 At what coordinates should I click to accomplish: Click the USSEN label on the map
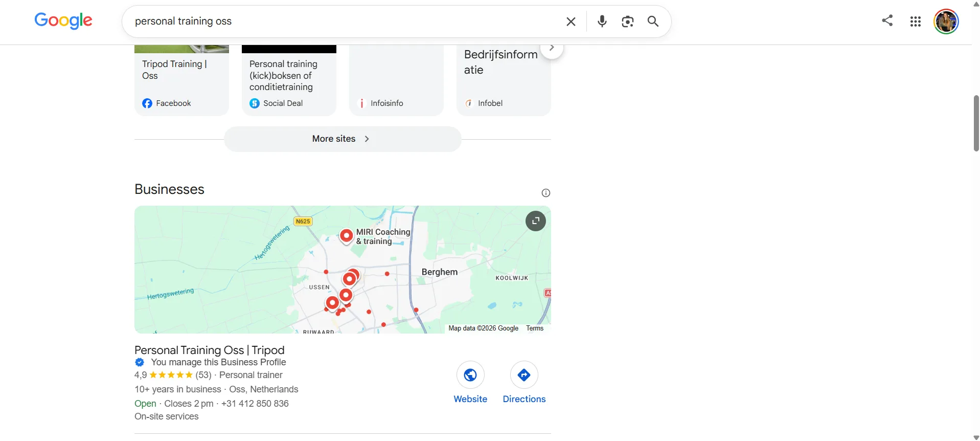click(x=320, y=288)
